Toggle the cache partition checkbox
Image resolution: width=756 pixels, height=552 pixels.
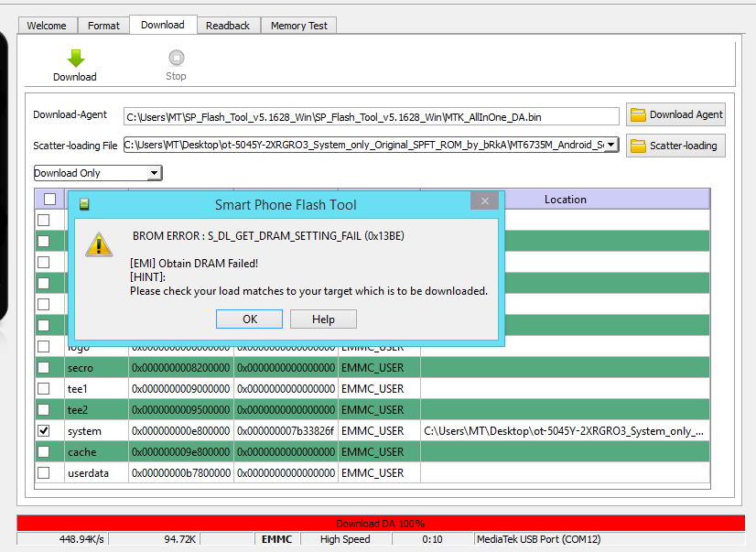pyautogui.click(x=43, y=451)
